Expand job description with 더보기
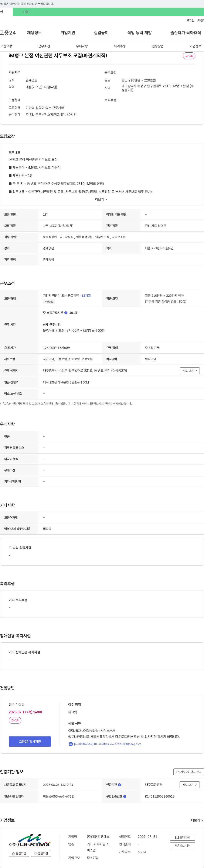204x868 pixels. [x=101, y=199]
